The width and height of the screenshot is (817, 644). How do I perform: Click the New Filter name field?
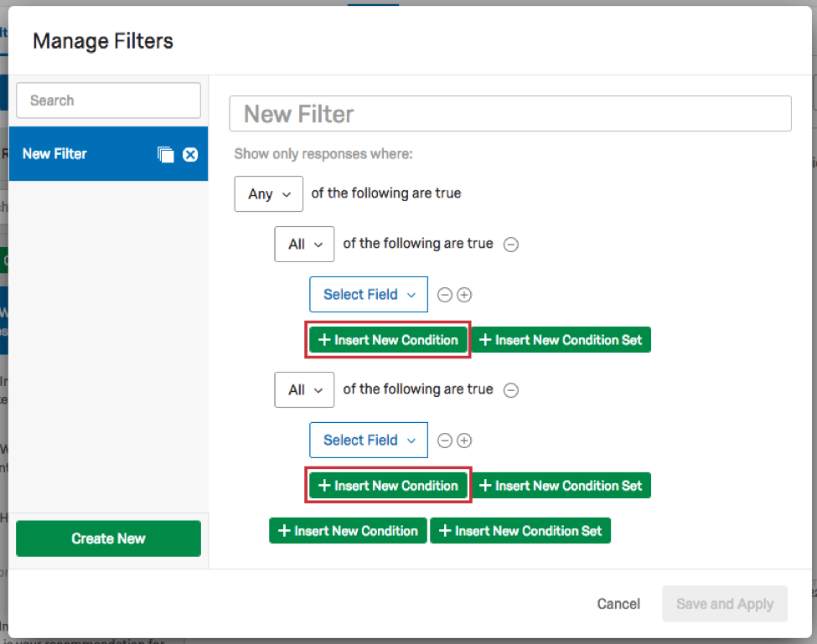(509, 114)
